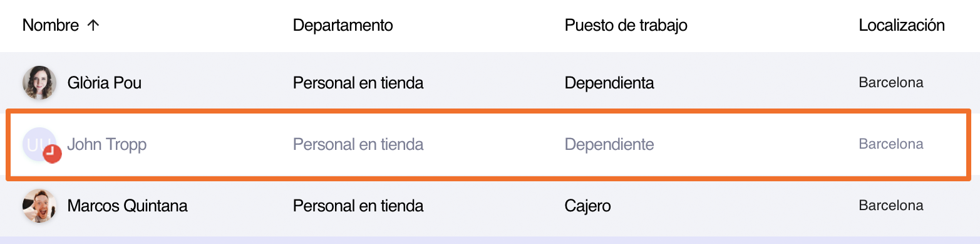980x244 pixels.
Task: Open the John Tropp employee name
Action: coord(107,144)
